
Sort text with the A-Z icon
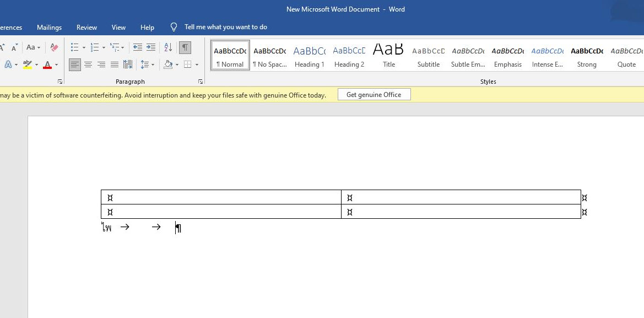point(169,47)
